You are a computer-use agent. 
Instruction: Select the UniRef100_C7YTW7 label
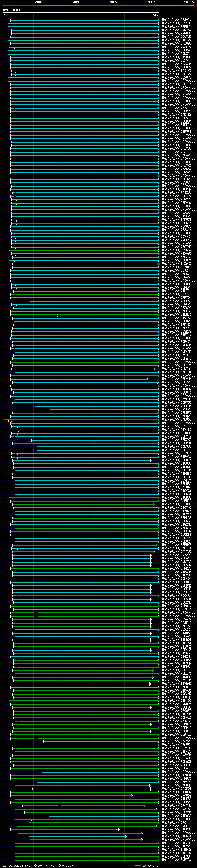coord(177,551)
